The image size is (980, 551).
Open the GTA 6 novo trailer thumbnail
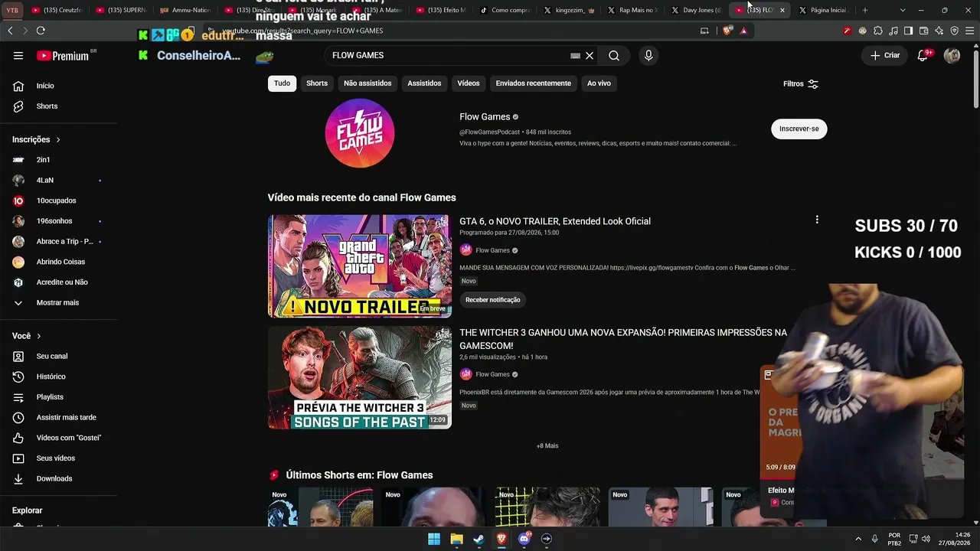[360, 266]
